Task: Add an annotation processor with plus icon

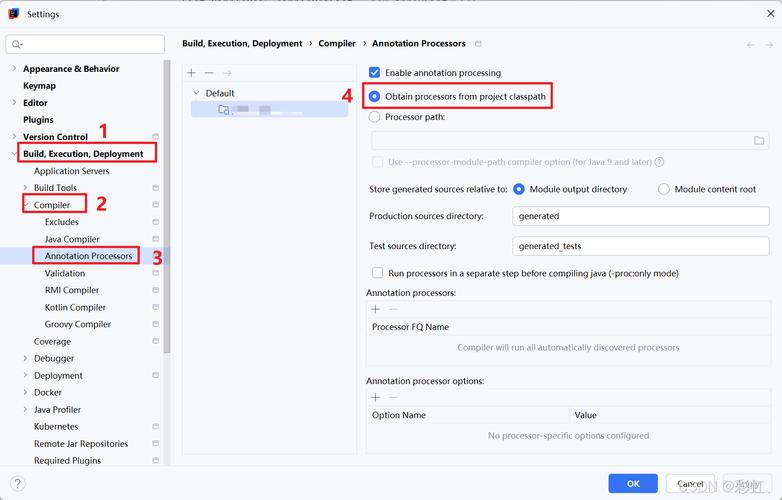Action: pos(376,309)
